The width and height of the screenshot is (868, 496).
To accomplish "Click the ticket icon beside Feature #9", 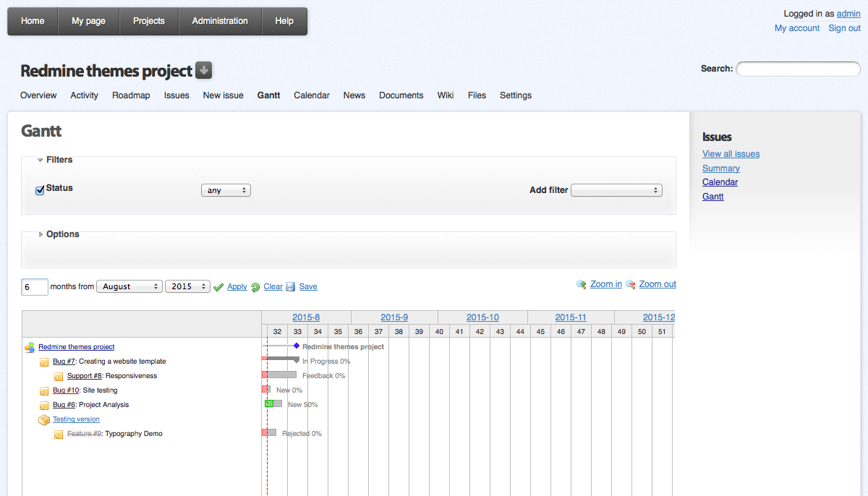I will (59, 435).
